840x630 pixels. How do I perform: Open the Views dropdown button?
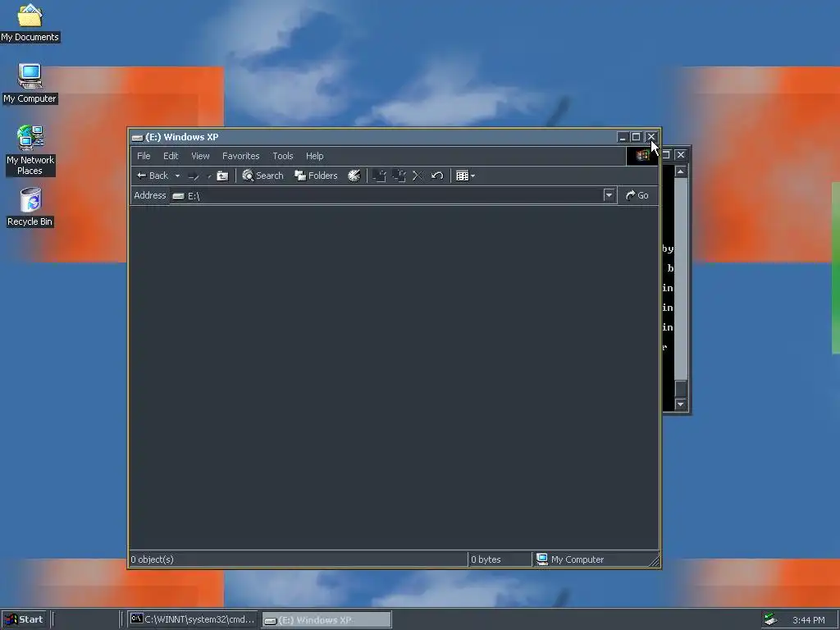pos(465,176)
